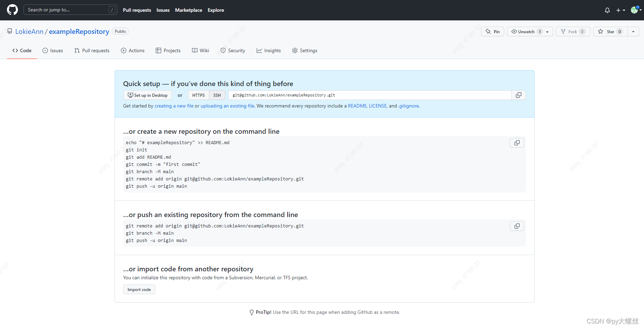Image resolution: width=644 pixels, height=328 pixels.
Task: Click the echo exampleRepository README.md line
Action: tap(177, 142)
